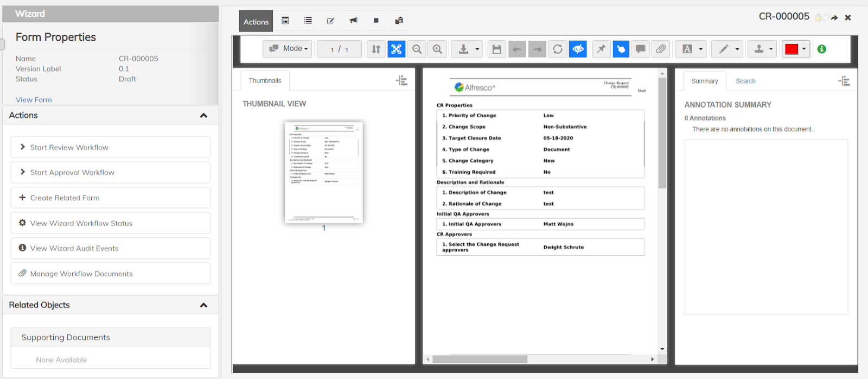Save annotations with the floppy disk icon
This screenshot has height=379, width=868.
click(496, 49)
